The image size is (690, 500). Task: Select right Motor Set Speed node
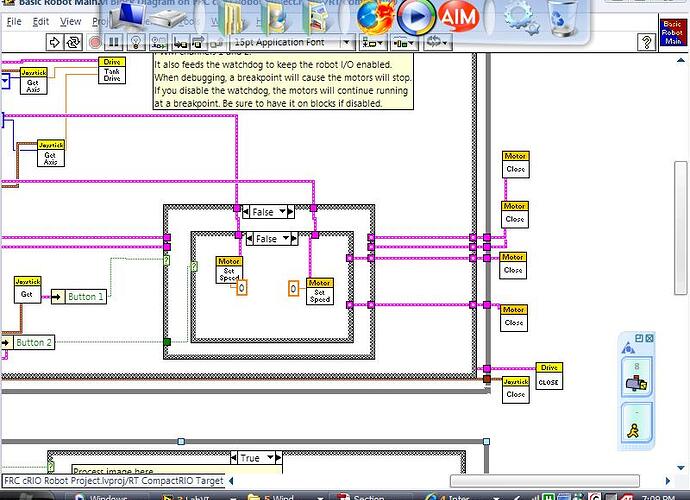[320, 291]
